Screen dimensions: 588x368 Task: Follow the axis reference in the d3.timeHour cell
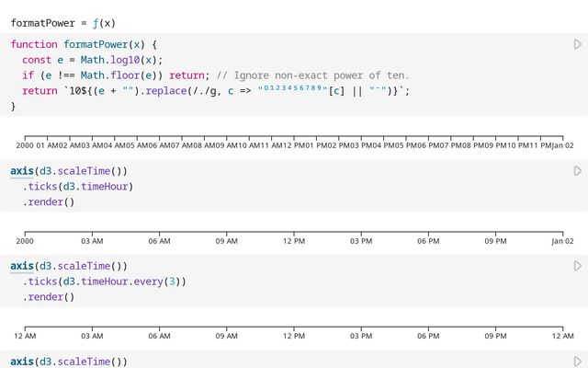[22, 171]
